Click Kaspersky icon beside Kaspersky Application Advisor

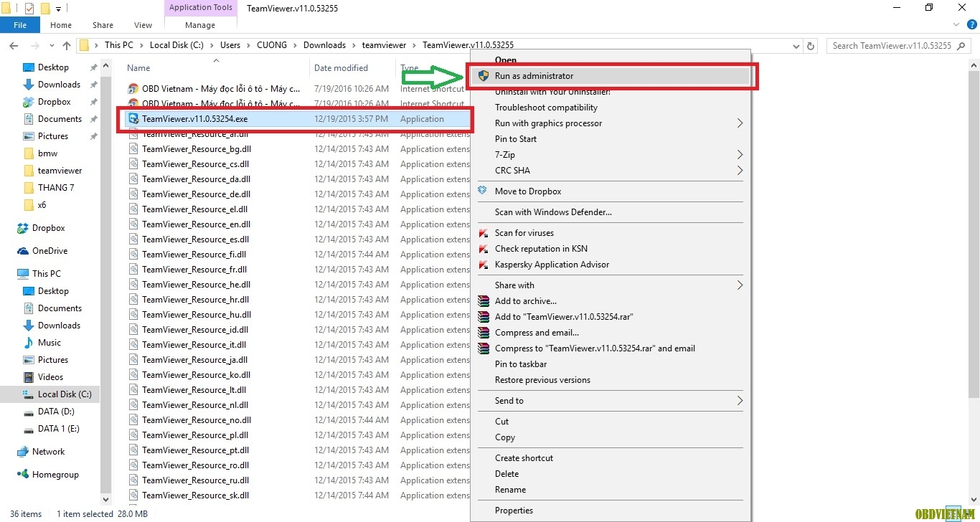pyautogui.click(x=483, y=264)
